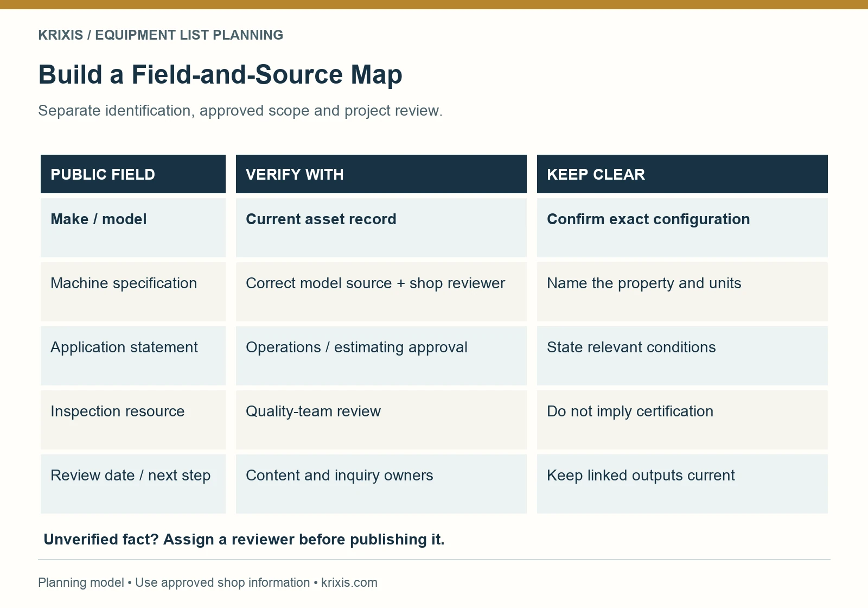This screenshot has width=868, height=608.
Task: Click the 'Inspection resource' cell
Action: coord(133,420)
